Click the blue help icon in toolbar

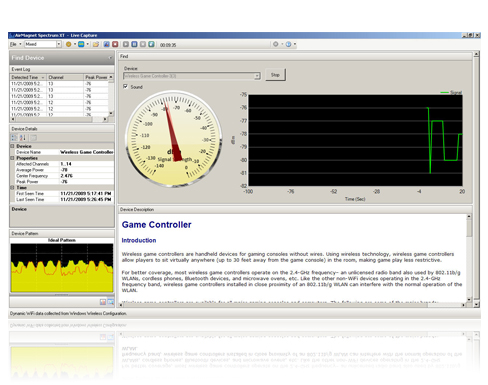pos(288,44)
